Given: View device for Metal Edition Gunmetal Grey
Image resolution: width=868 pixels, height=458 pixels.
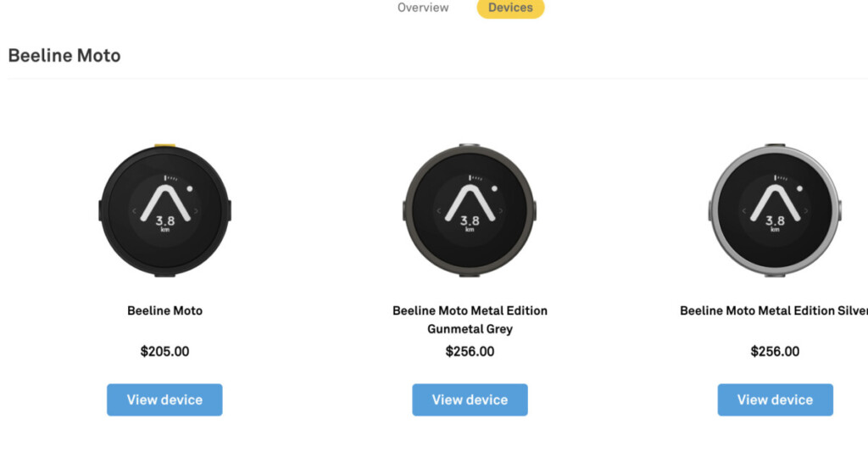Looking at the screenshot, I should point(470,399).
